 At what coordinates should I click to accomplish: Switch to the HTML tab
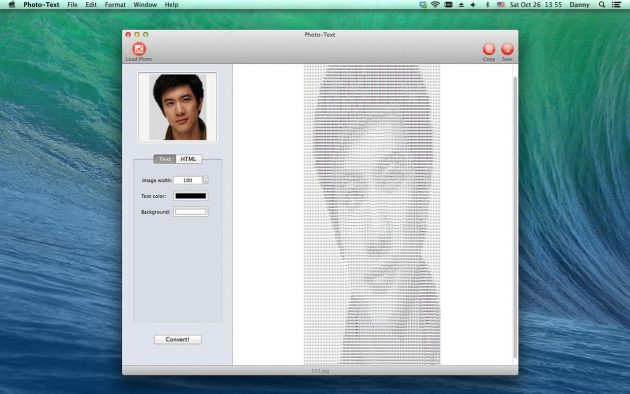(188, 159)
